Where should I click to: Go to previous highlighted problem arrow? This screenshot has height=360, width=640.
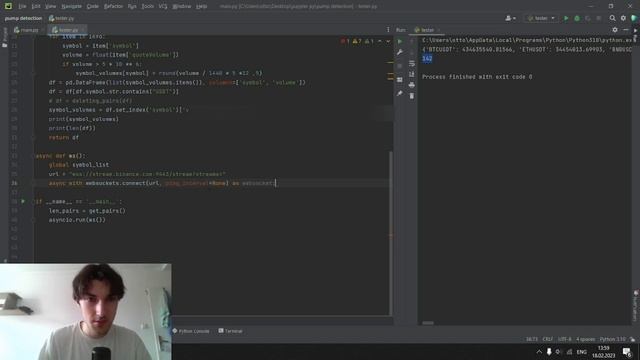click(x=380, y=41)
